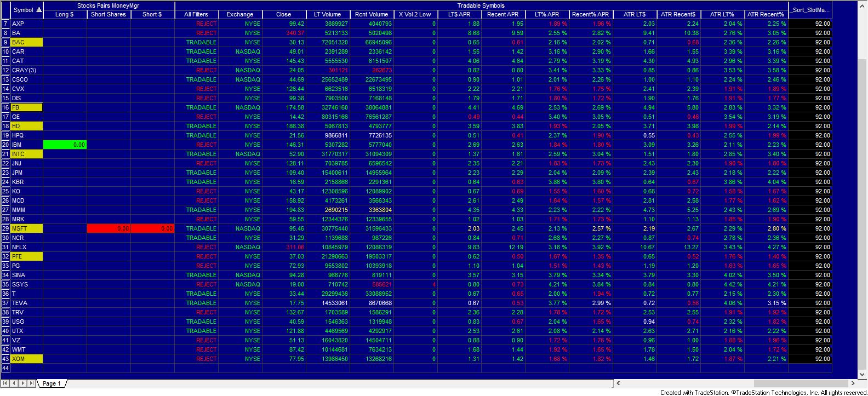This screenshot has height=396, width=868.
Task: Select CRAY(3) LT Volume 301121
Action: coord(328,70)
